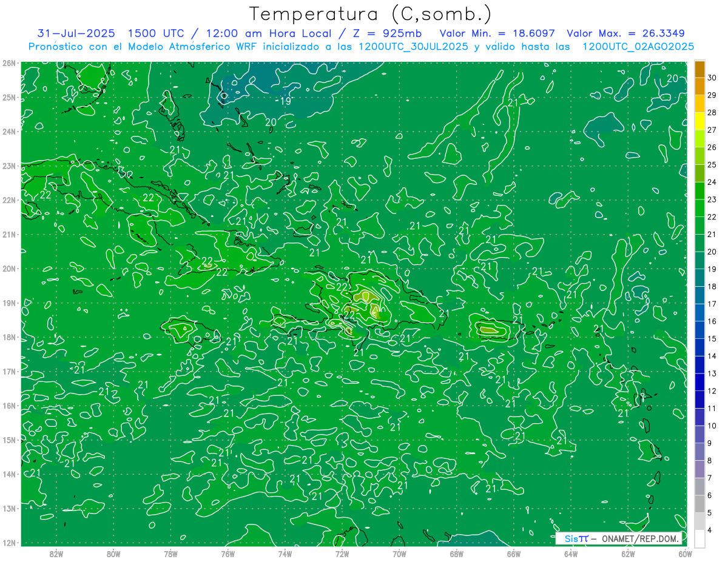Click the gray swatch between colorbar 5 and 6
The height and width of the screenshot is (562, 728).
(x=699, y=504)
